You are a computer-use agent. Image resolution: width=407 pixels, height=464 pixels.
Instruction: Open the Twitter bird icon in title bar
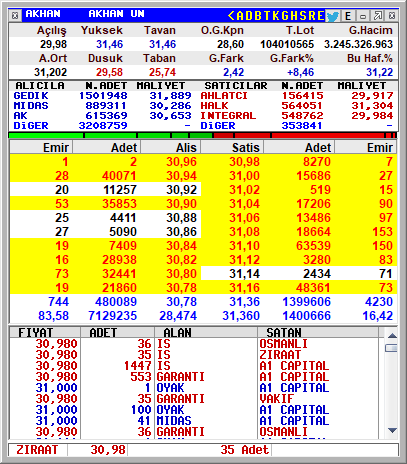tap(332, 16)
